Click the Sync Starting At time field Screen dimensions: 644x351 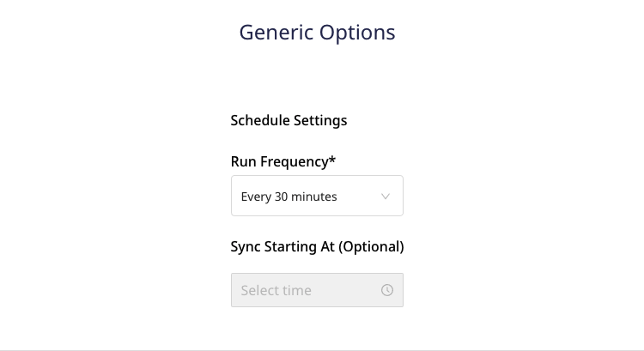pos(317,290)
